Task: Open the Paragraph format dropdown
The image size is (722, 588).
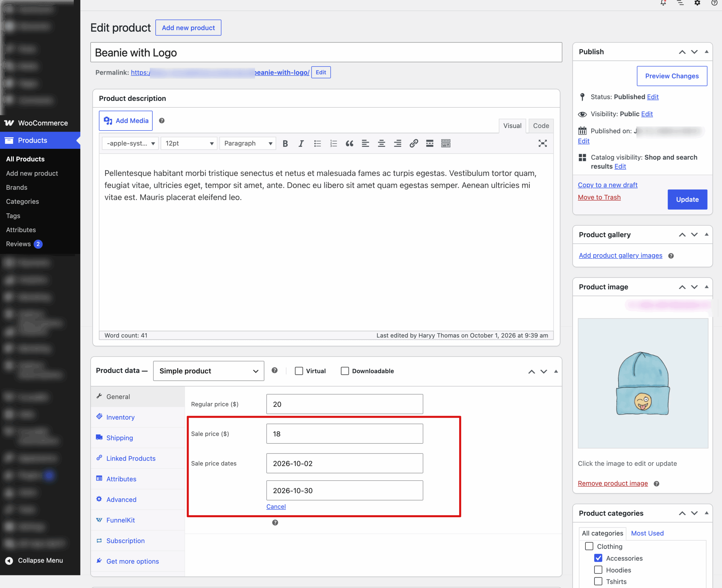Action: pyautogui.click(x=248, y=143)
